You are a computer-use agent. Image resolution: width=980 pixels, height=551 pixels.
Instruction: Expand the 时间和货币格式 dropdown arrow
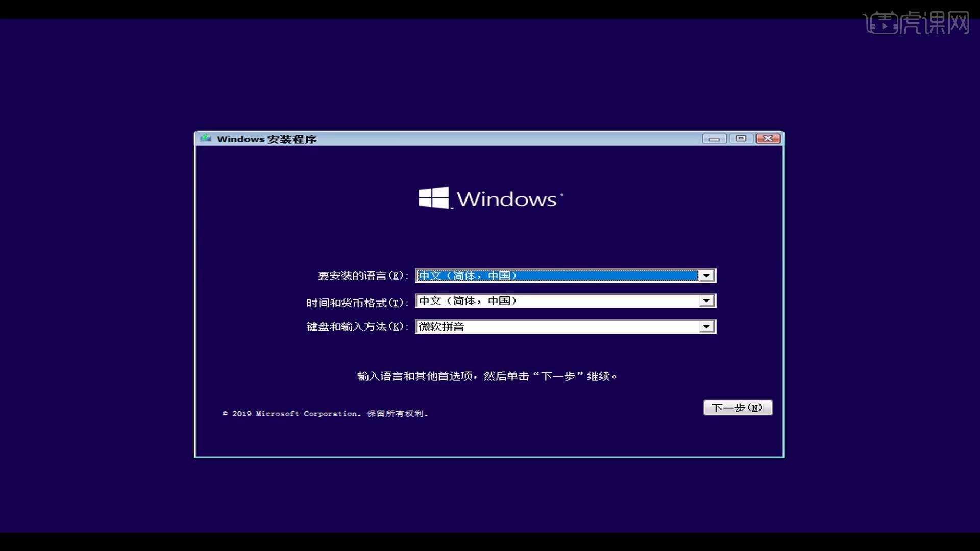[x=706, y=301]
